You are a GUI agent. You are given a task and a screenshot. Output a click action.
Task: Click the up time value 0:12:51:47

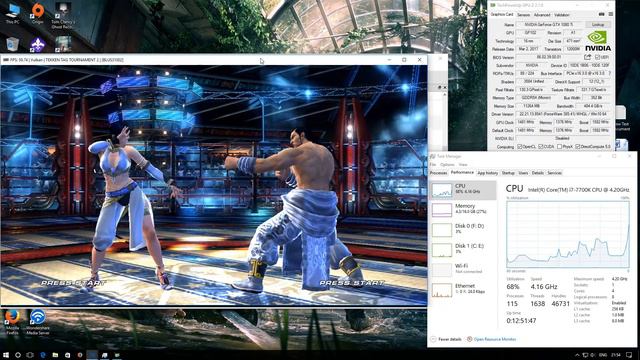click(521, 321)
